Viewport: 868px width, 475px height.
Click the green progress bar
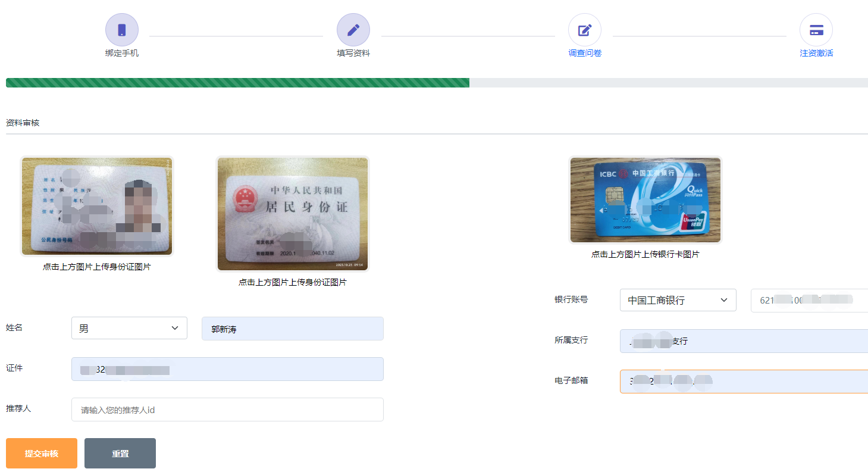(237, 83)
